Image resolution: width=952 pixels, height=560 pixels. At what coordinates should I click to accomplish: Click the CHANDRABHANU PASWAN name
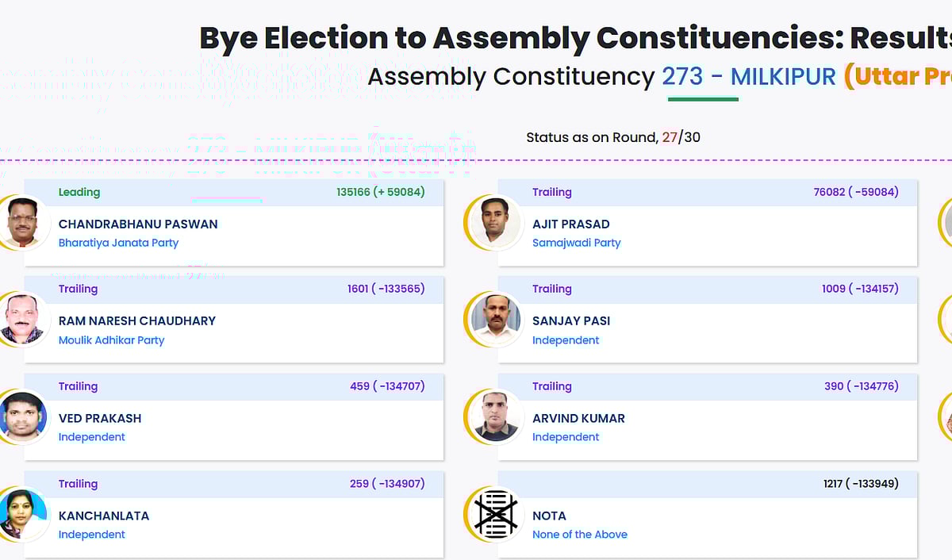tap(138, 224)
